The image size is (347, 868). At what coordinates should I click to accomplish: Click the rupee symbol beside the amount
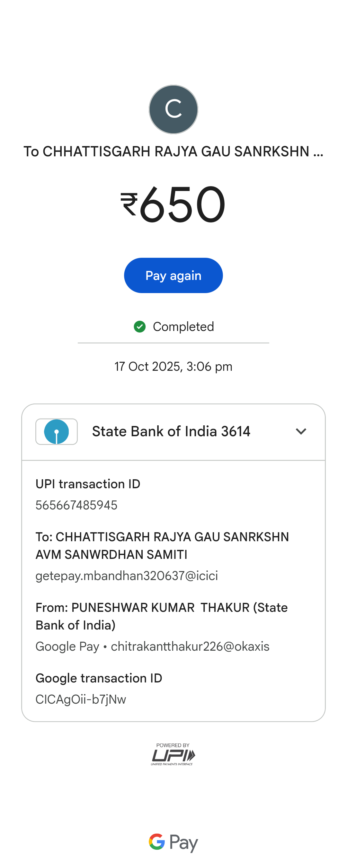pos(129,204)
